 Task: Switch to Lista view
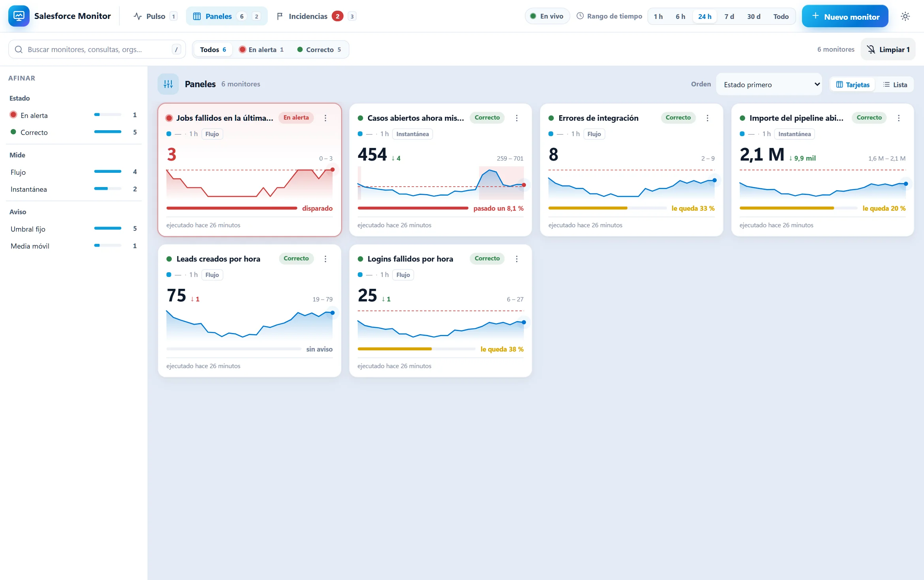pyautogui.click(x=895, y=84)
